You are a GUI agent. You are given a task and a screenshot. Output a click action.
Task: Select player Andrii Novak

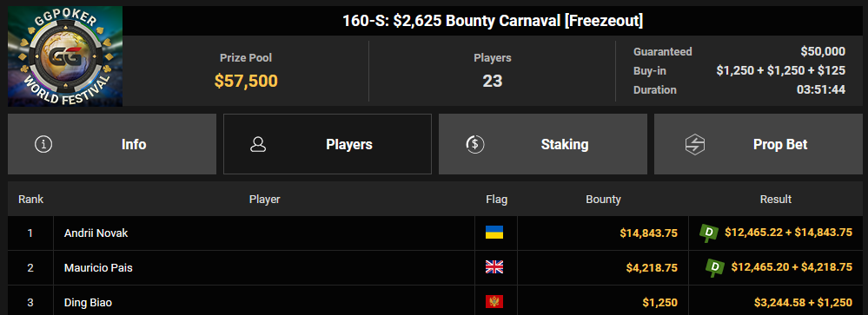[96, 233]
